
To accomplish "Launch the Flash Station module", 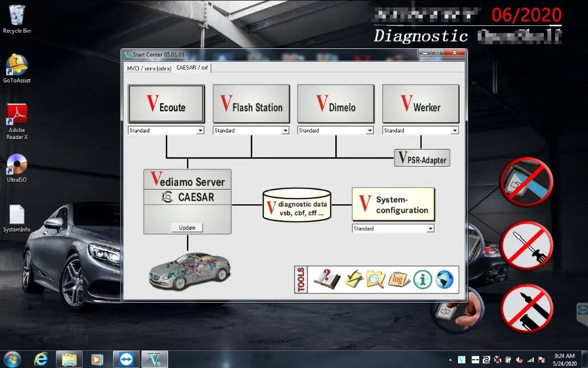I will pos(251,104).
